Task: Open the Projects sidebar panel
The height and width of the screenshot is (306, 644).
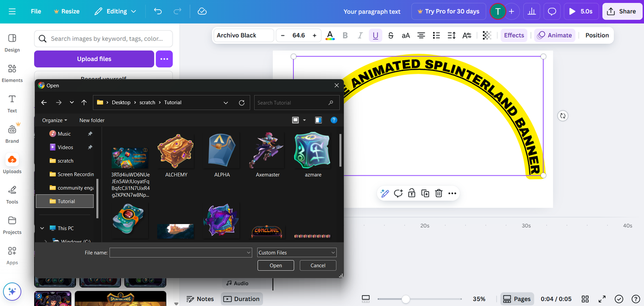Action: point(12,225)
